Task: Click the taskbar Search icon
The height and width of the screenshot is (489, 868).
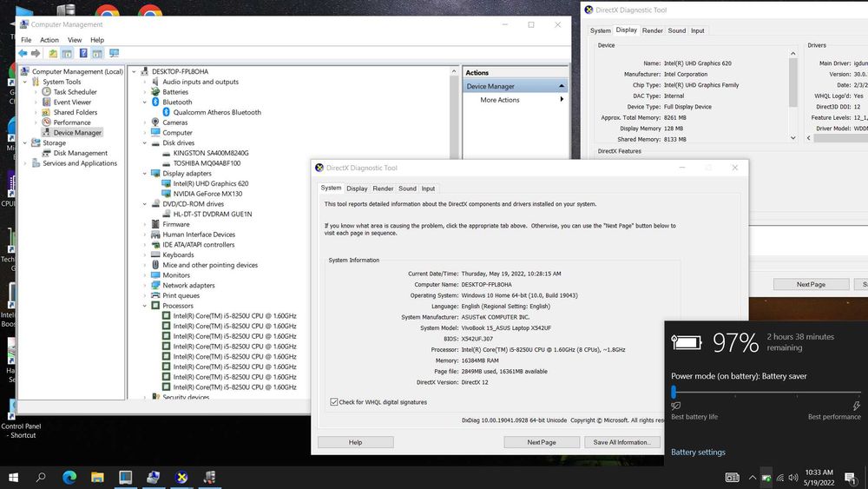Action: coord(41,478)
